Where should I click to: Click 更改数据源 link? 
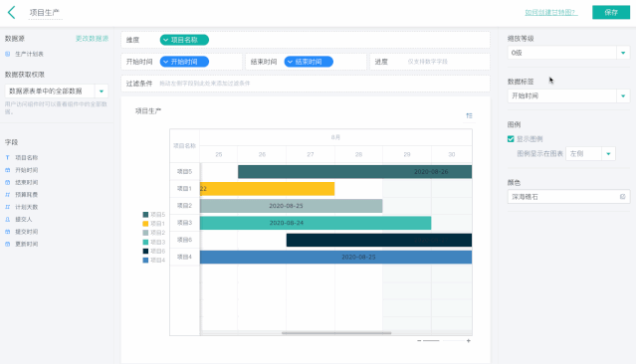(93, 39)
